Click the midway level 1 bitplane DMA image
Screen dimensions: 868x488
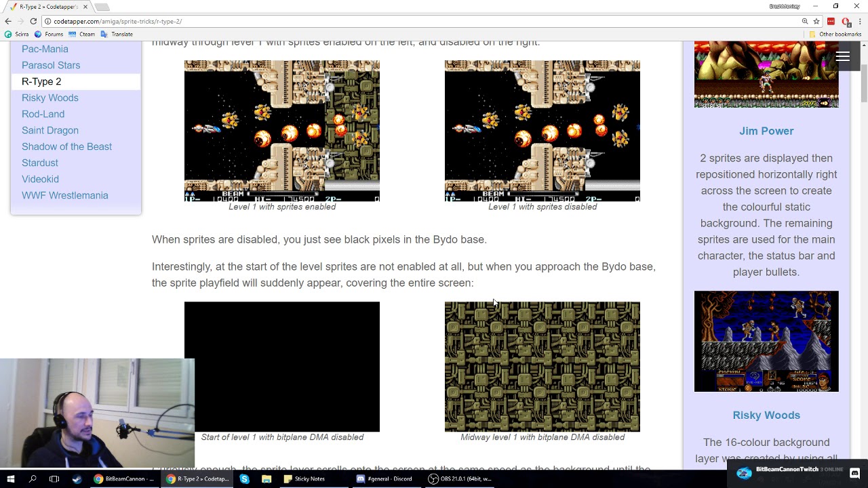click(542, 367)
